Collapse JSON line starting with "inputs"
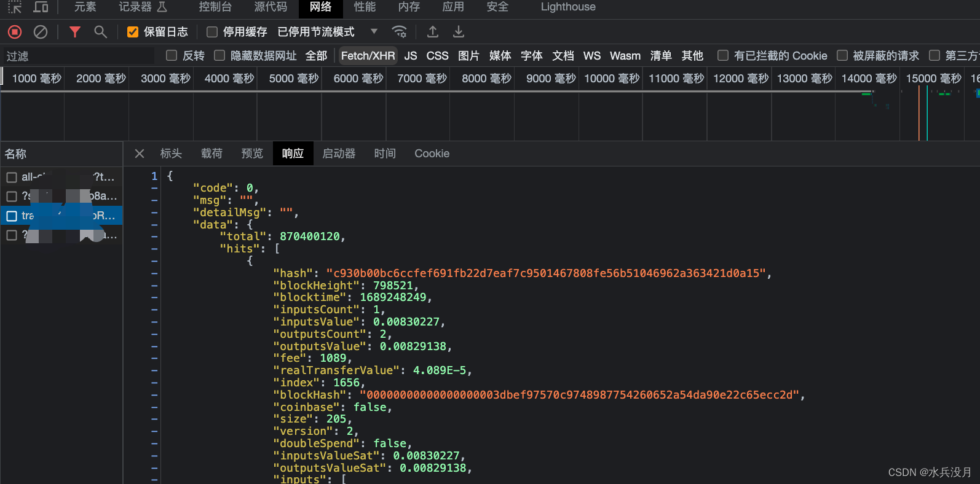 click(x=154, y=479)
